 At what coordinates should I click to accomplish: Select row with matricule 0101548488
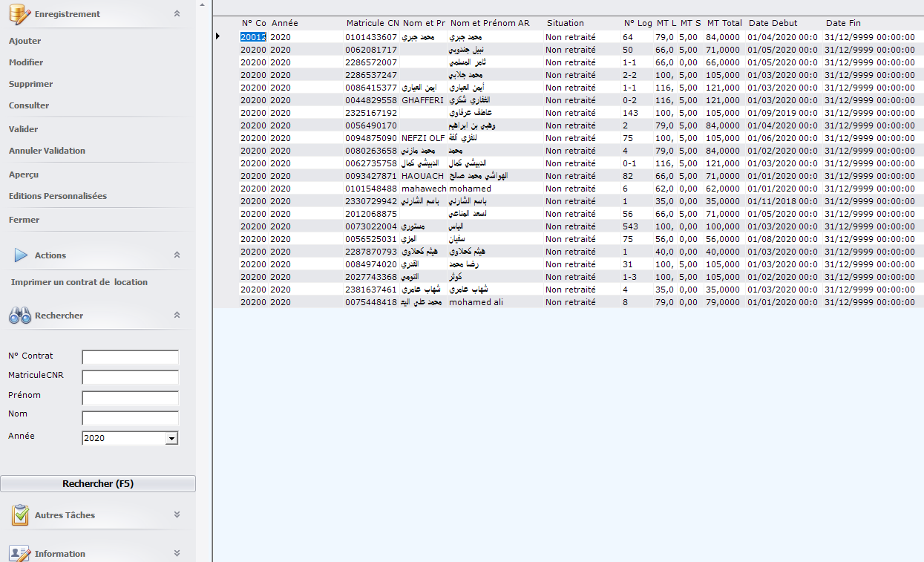click(371, 189)
